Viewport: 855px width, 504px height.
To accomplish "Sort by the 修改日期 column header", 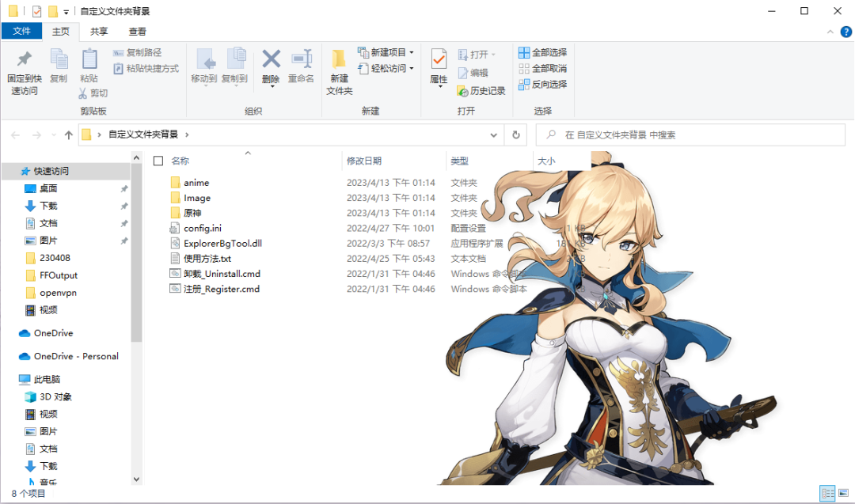I will 363,161.
